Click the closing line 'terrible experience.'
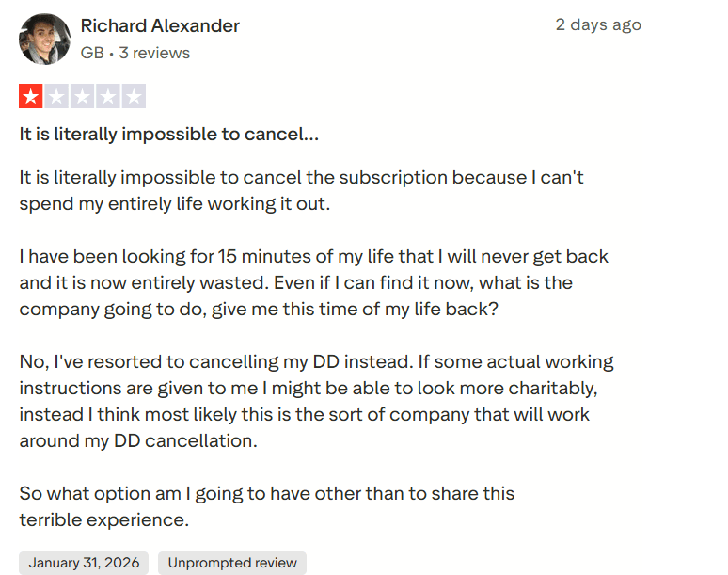Viewport: 728px width, 575px height. tap(103, 519)
